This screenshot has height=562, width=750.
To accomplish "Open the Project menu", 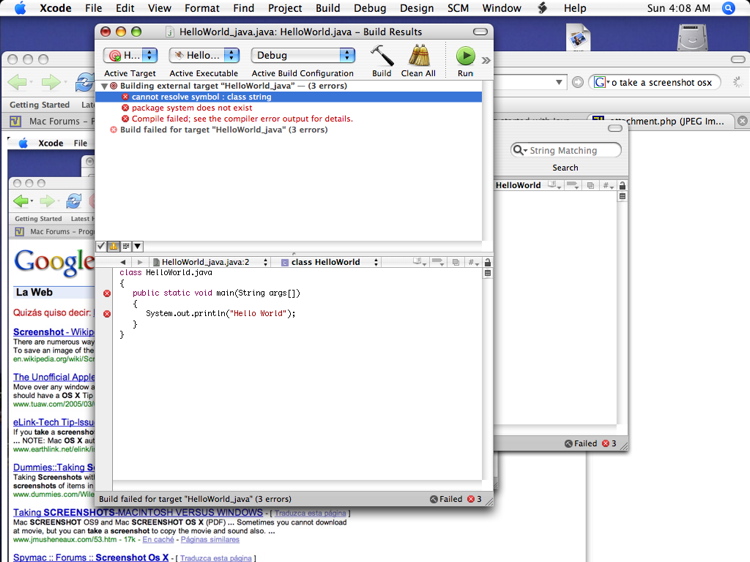I will pos(285,8).
